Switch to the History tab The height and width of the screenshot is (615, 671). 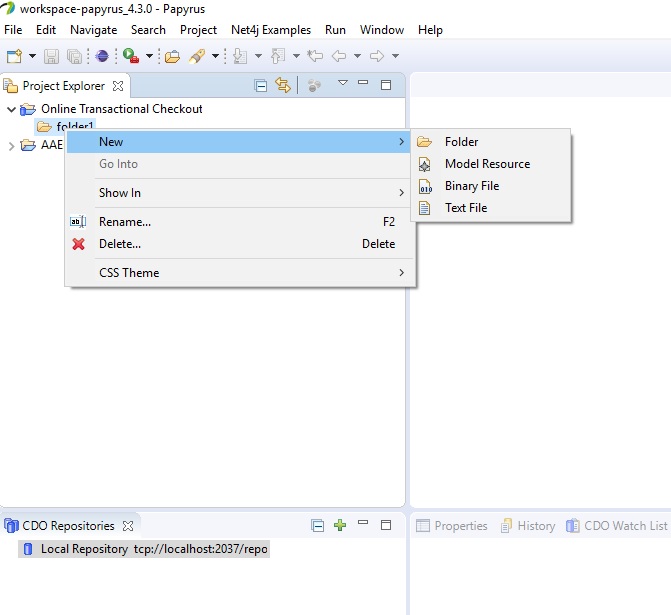(528, 526)
